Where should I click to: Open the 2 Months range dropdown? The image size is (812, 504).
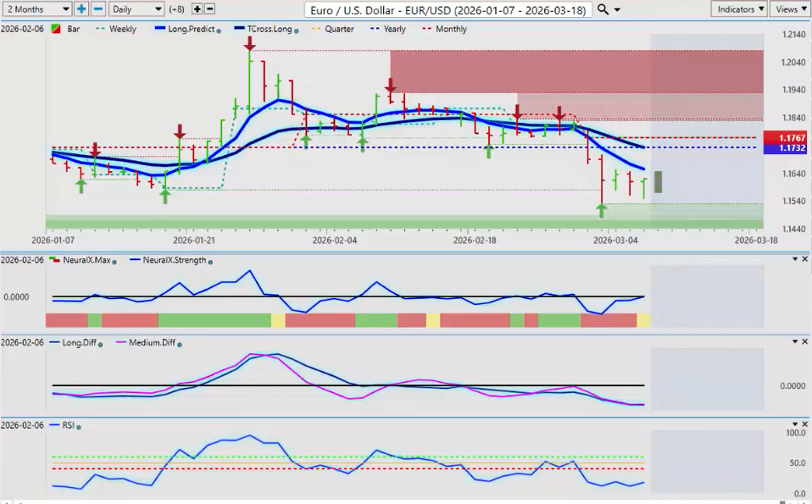pos(37,8)
